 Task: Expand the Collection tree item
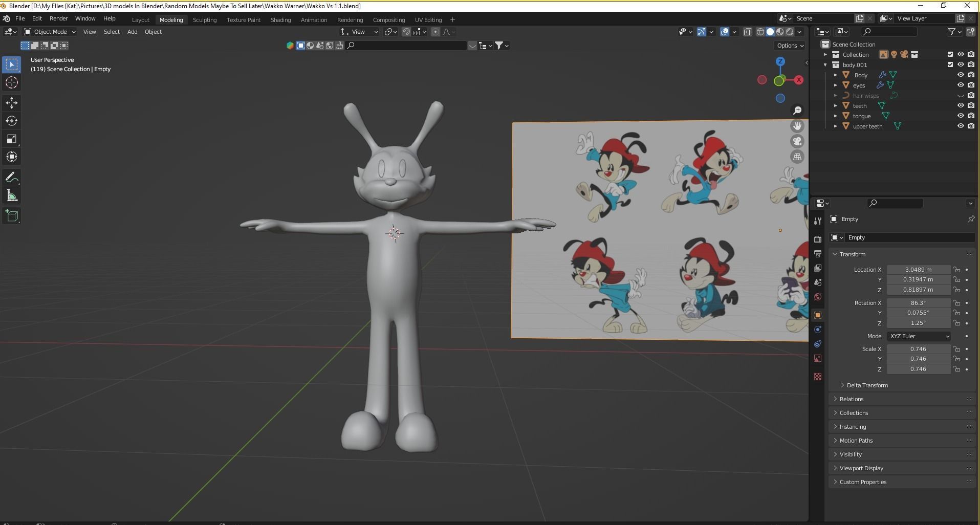pyautogui.click(x=825, y=55)
